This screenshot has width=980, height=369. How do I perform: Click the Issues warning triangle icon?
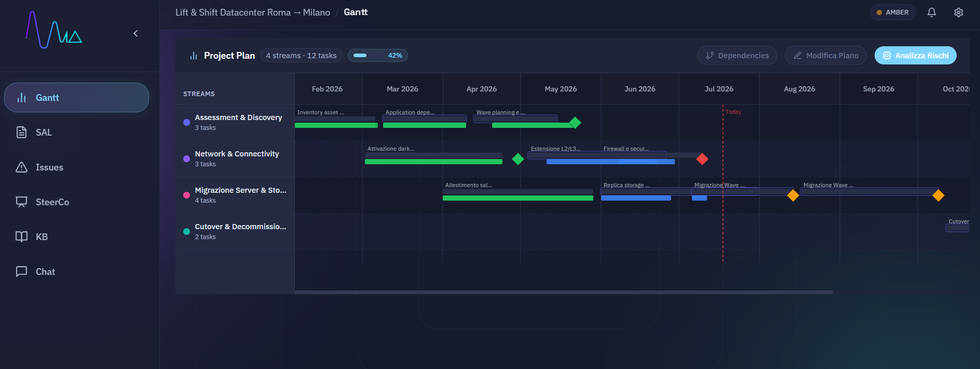[21, 167]
